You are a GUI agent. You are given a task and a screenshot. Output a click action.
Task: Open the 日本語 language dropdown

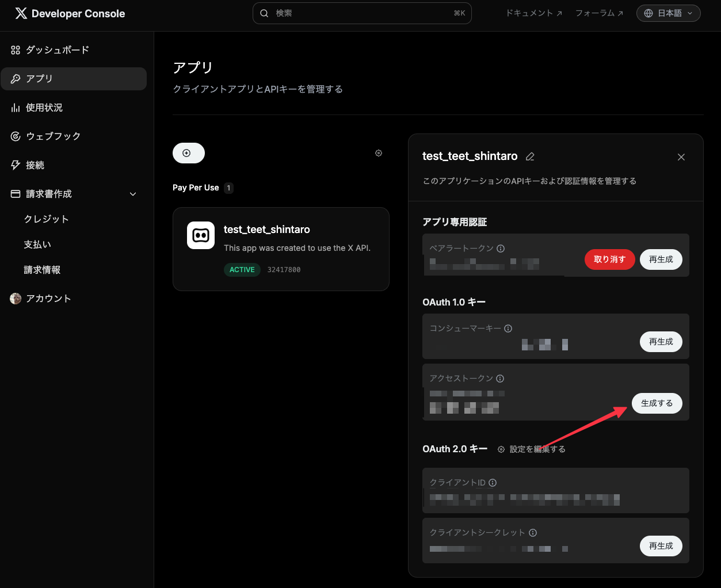pyautogui.click(x=668, y=13)
